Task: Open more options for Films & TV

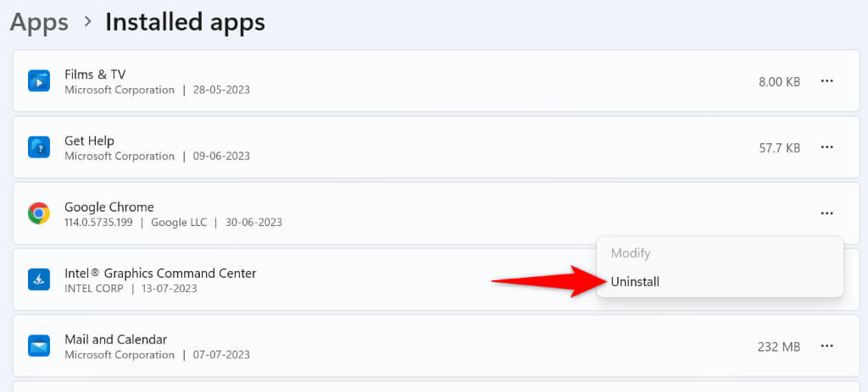Action: click(826, 81)
